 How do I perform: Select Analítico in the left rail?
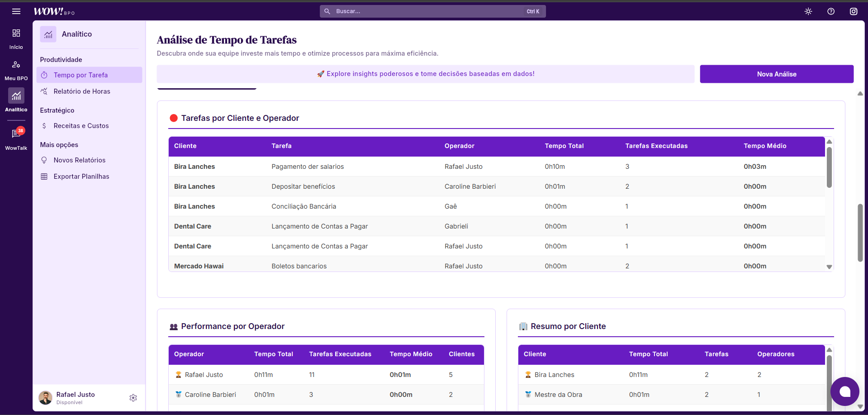pos(16,100)
